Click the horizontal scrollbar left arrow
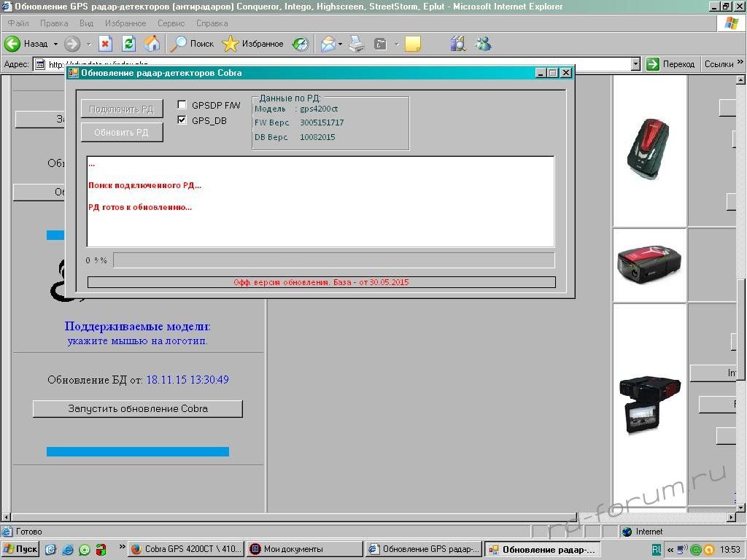747x560 pixels. (6, 517)
